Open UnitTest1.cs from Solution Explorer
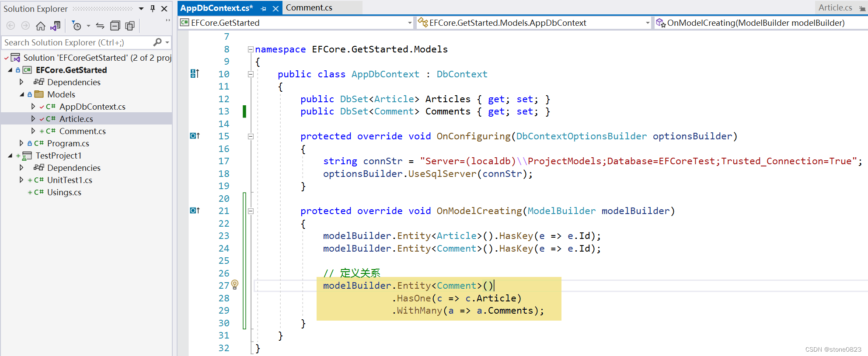This screenshot has width=868, height=356. 70,180
